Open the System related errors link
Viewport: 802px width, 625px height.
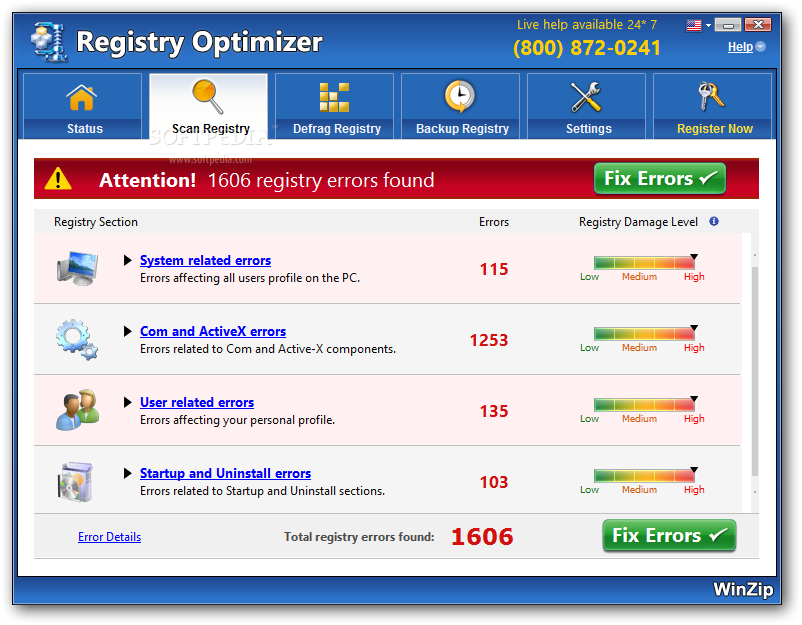click(206, 260)
